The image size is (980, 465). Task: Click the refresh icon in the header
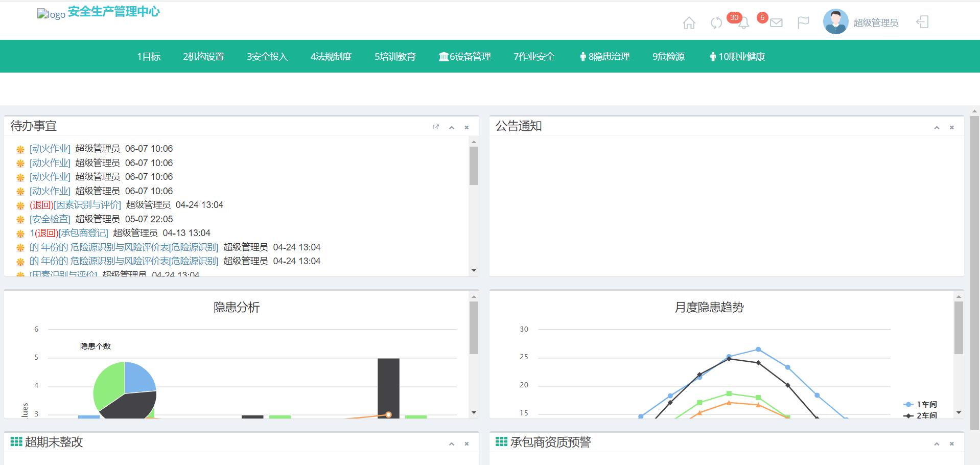click(716, 23)
